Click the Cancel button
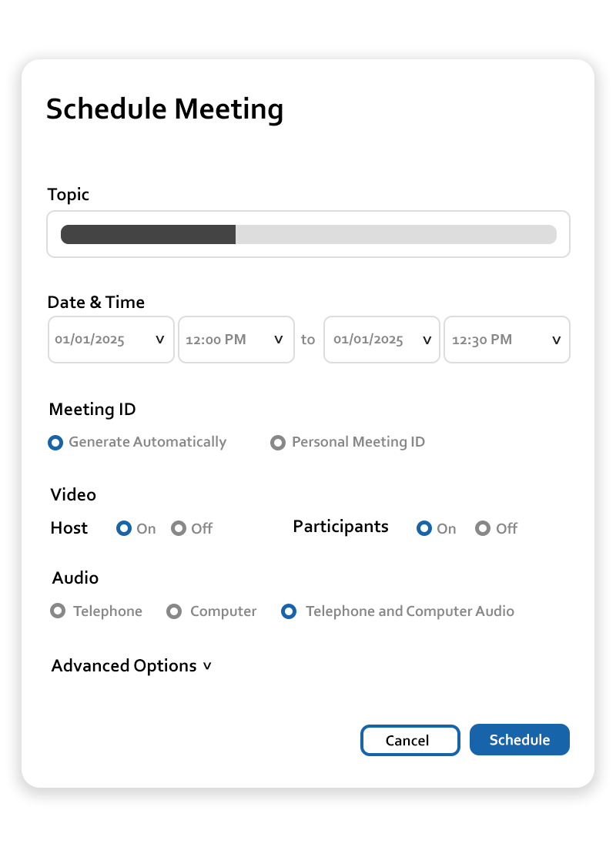Screen dimensions: 616x847 click(410, 741)
